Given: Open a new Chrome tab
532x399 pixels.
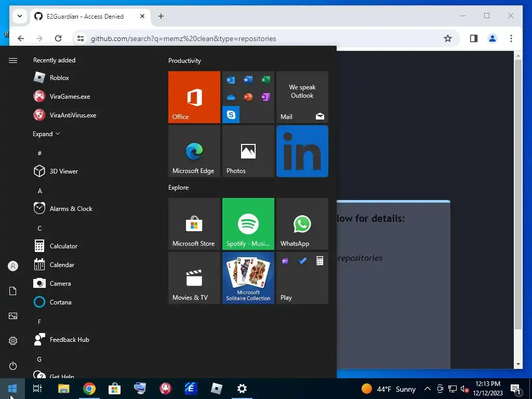Looking at the screenshot, I should (161, 16).
